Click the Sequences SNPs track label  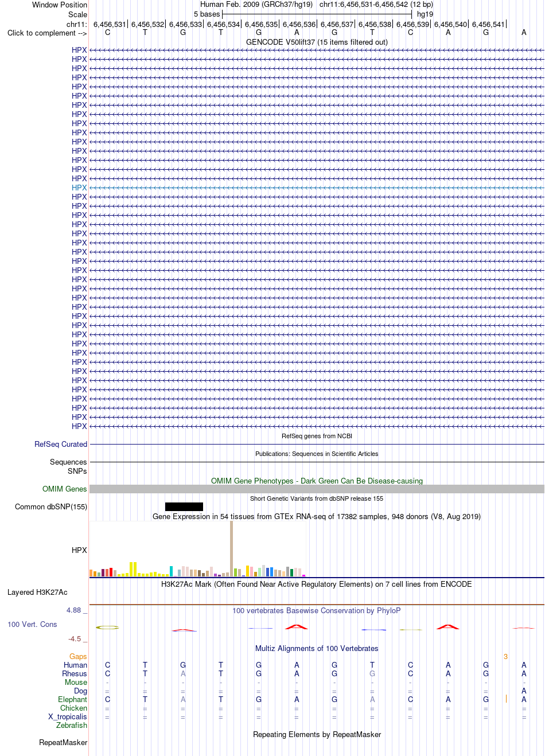pos(68,466)
